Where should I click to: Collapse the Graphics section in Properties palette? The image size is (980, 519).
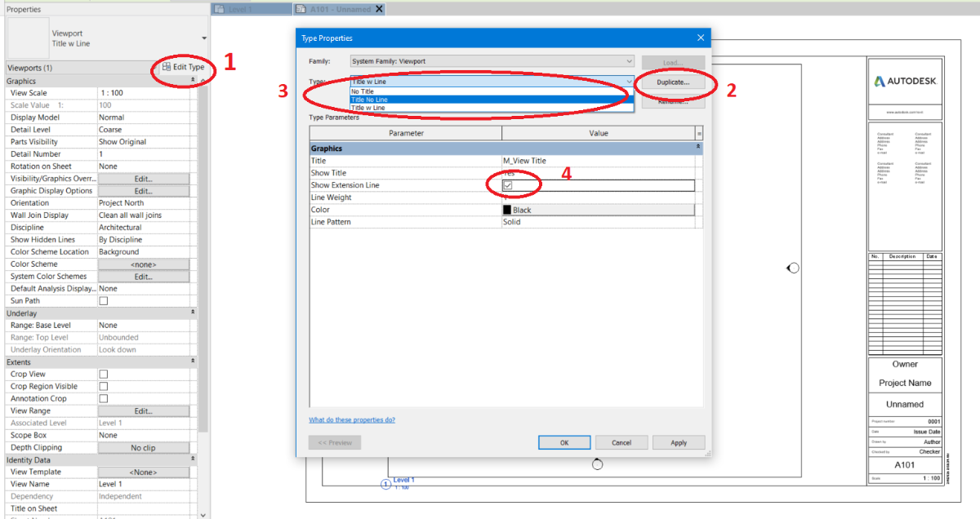coord(194,81)
